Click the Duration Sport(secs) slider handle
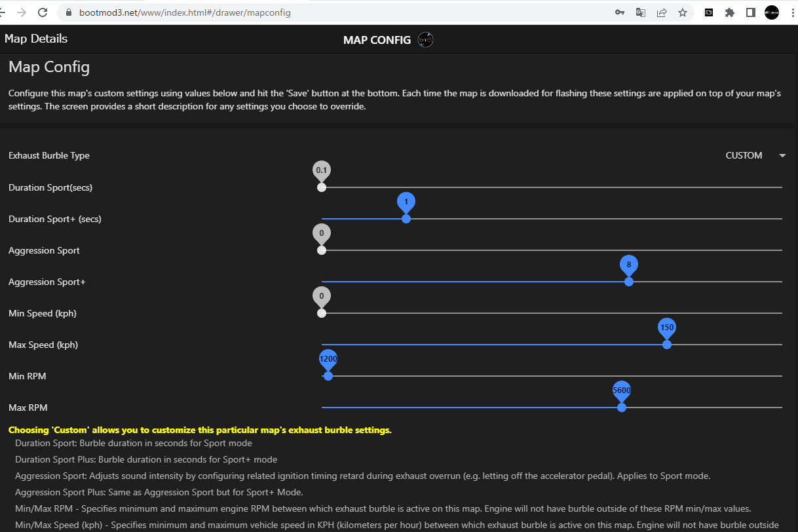Viewport: 798px width, 532px height. click(x=322, y=187)
